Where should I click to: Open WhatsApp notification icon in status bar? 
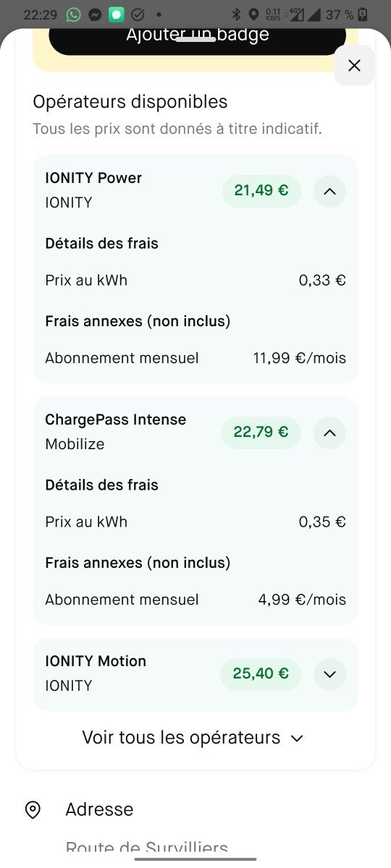73,14
